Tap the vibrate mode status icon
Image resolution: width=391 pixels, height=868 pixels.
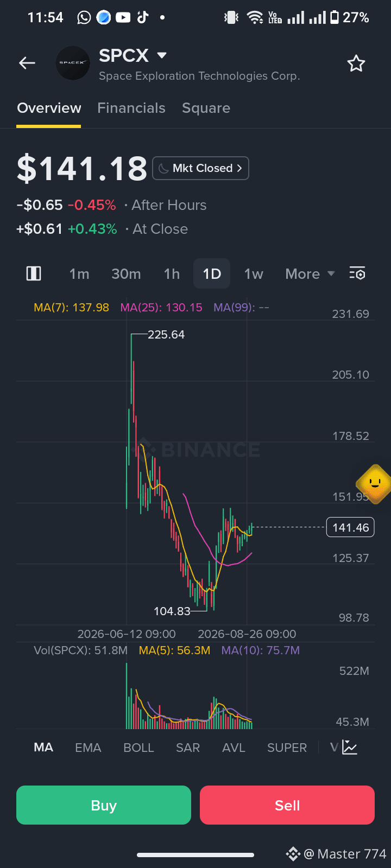[231, 18]
